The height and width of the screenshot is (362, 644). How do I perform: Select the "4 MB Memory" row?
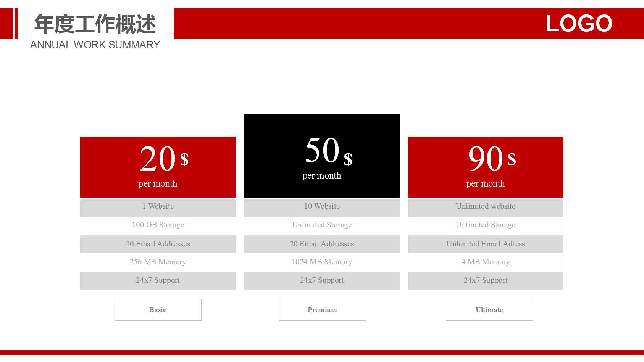click(486, 262)
